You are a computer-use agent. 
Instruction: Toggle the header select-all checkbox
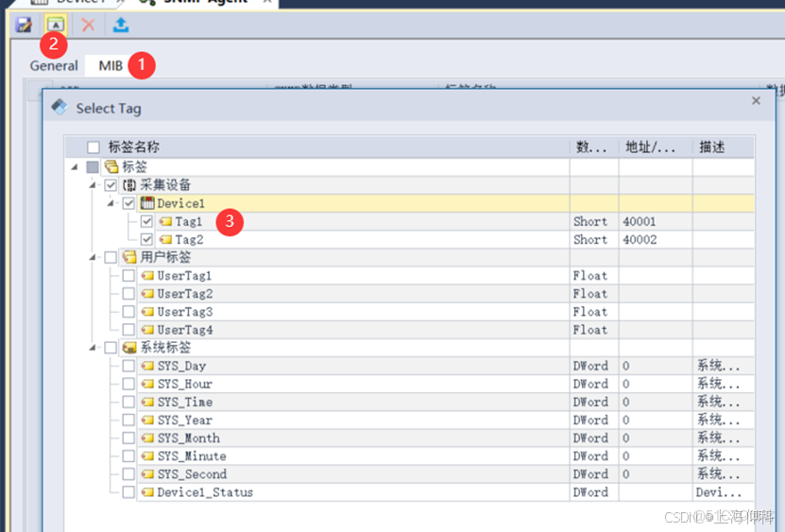pyautogui.click(x=94, y=147)
